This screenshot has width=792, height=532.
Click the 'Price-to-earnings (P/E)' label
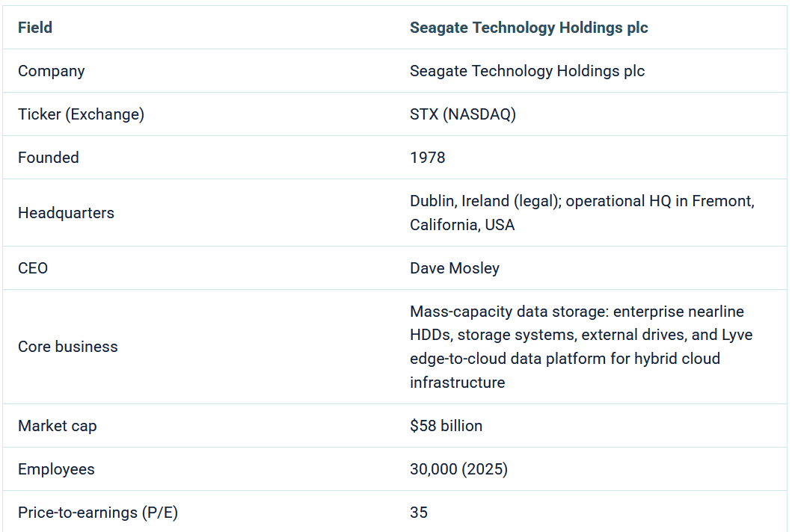[98, 513]
